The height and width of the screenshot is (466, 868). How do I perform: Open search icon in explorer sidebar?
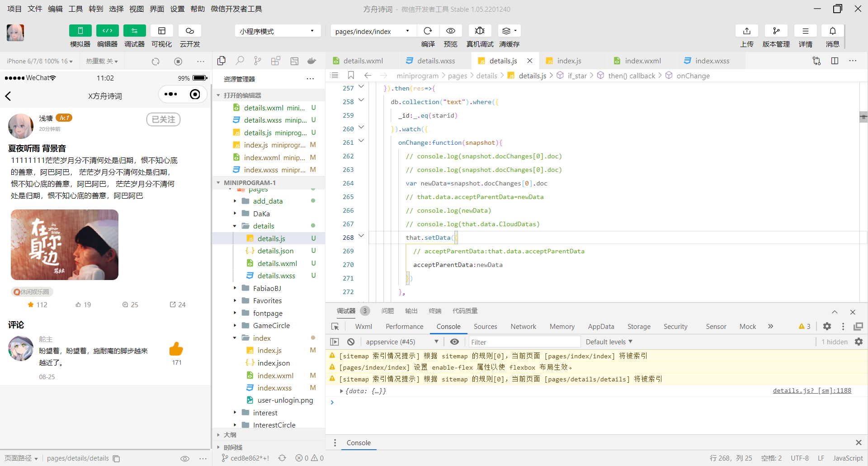click(x=240, y=61)
